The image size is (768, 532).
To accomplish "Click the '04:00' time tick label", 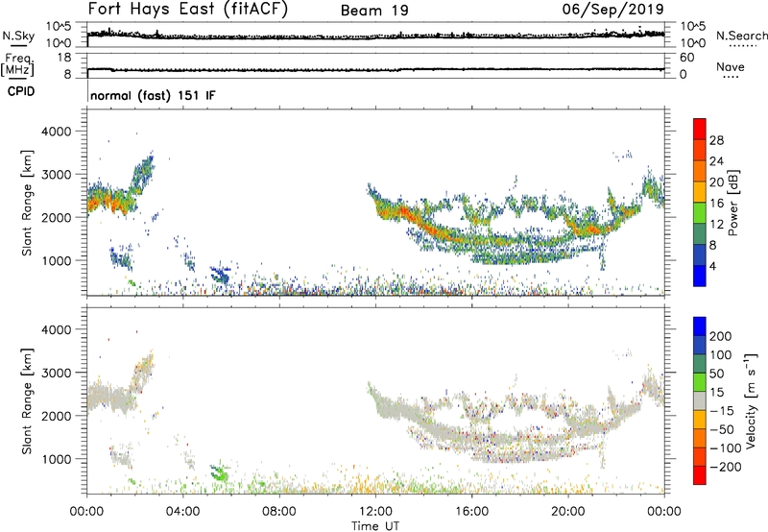I will click(x=182, y=512).
